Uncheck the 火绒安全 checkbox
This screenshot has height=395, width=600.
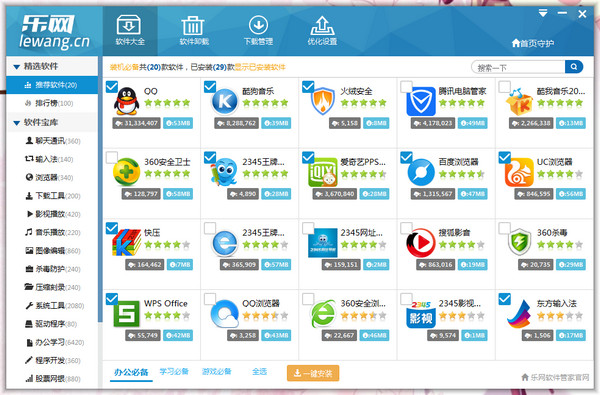click(x=308, y=87)
